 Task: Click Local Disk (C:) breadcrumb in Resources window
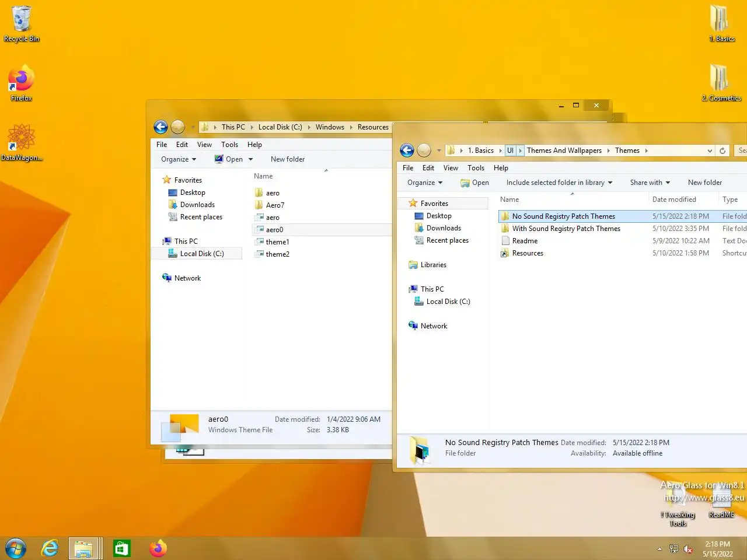tap(280, 127)
